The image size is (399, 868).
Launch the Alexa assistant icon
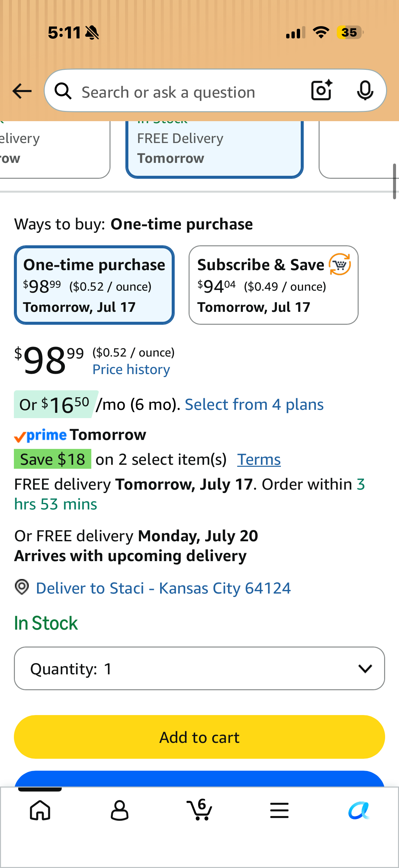[359, 810]
